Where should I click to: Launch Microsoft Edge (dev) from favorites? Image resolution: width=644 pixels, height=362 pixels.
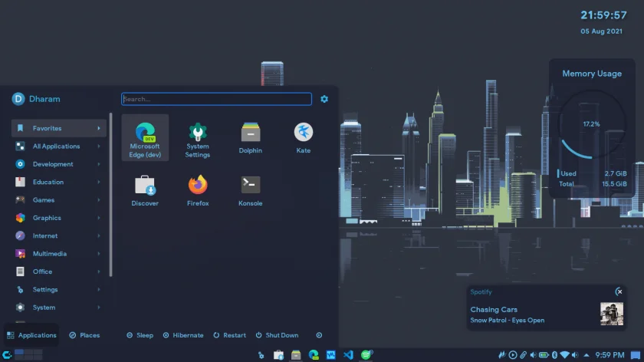click(145, 137)
